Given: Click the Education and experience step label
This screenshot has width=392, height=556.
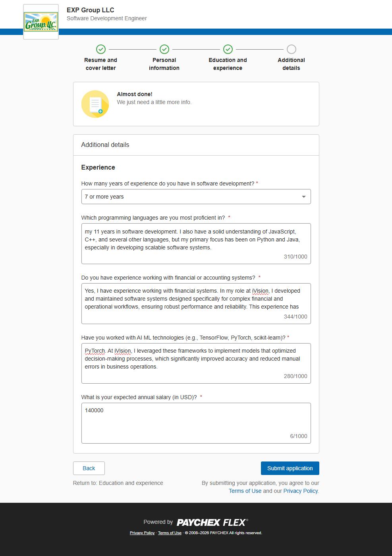Looking at the screenshot, I should (228, 64).
